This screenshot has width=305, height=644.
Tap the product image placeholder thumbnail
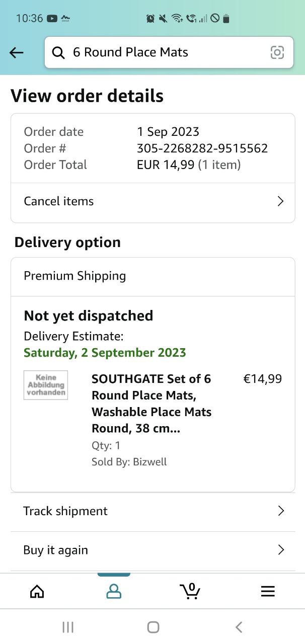coord(46,385)
